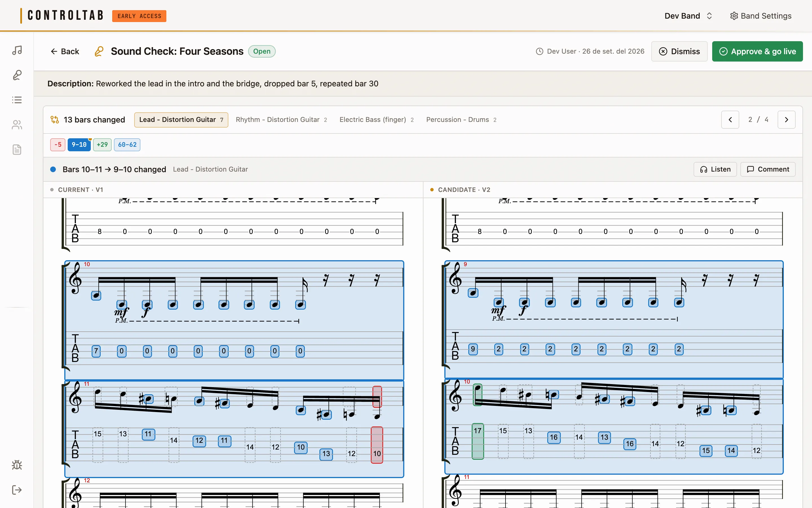Screen dimensions: 812x508
Task: Click fret 7 in current bar 10 tab
Action: tap(96, 351)
